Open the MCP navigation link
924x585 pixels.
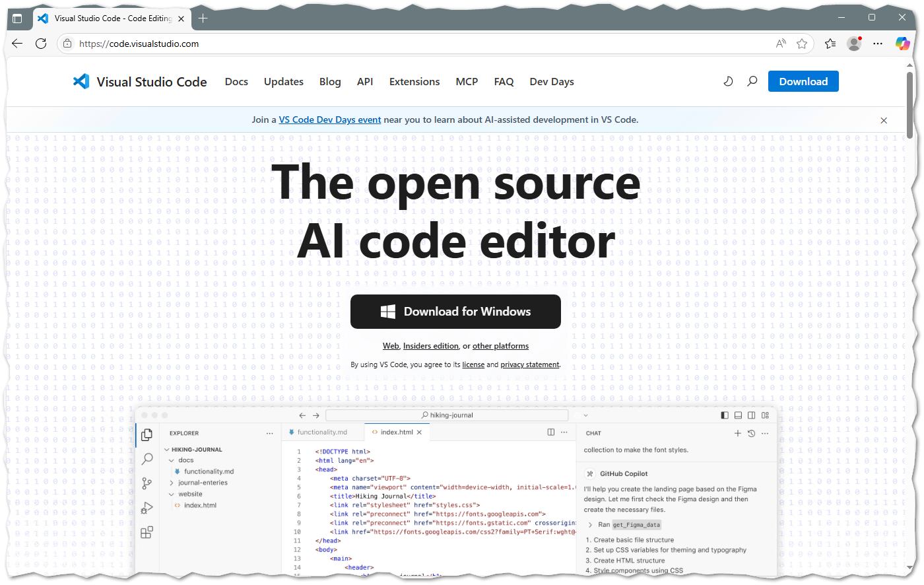[467, 81]
